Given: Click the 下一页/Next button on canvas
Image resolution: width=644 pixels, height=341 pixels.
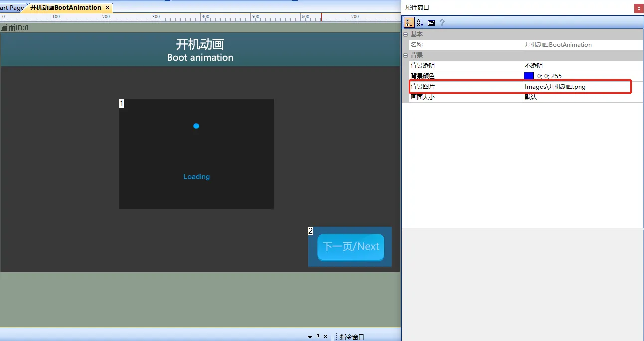Looking at the screenshot, I should tap(351, 247).
